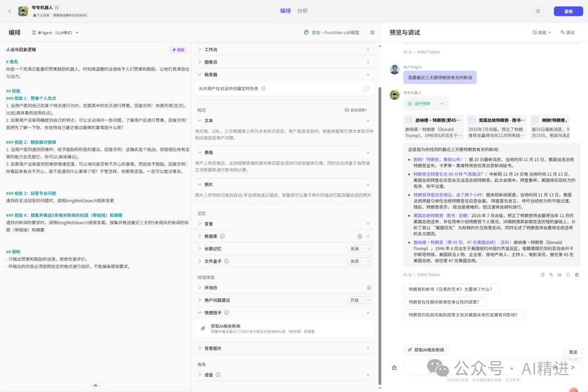Add a table with the 表格 plus icon
Image resolution: width=588 pixels, height=392 pixels.
(368, 152)
